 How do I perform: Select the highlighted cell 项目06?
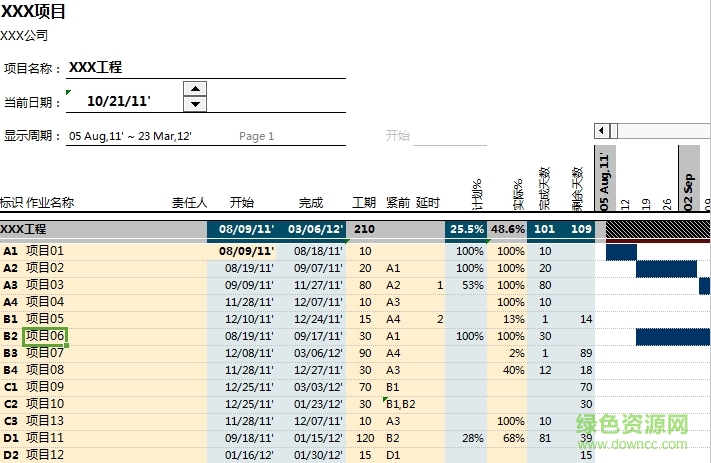point(44,336)
